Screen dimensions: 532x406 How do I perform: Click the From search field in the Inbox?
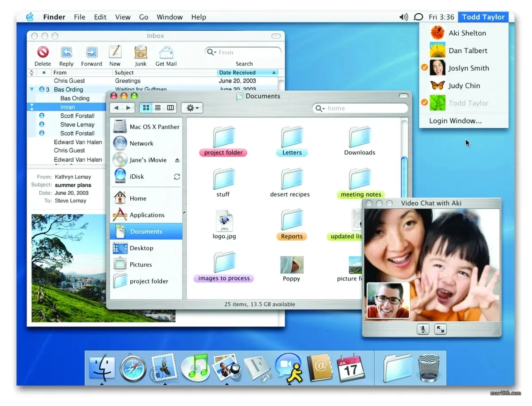pyautogui.click(x=243, y=52)
